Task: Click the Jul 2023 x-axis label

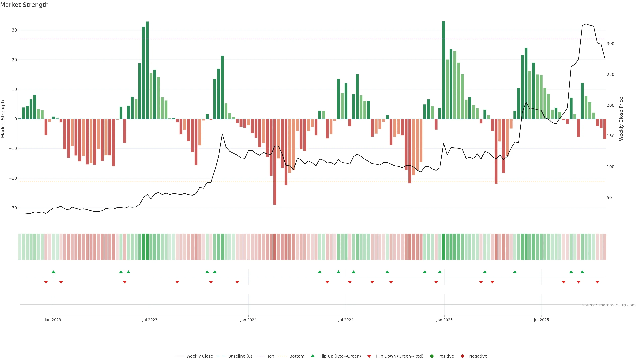Action: (150, 320)
